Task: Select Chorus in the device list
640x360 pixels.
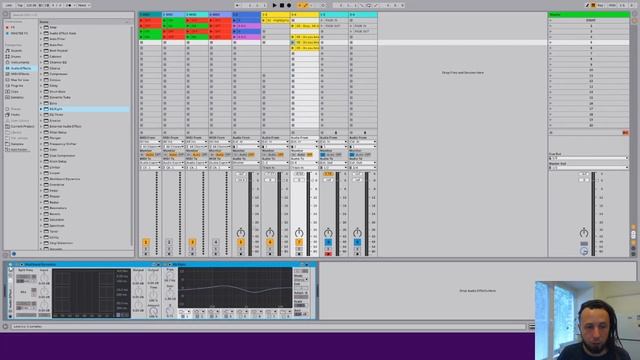Action: point(55,68)
